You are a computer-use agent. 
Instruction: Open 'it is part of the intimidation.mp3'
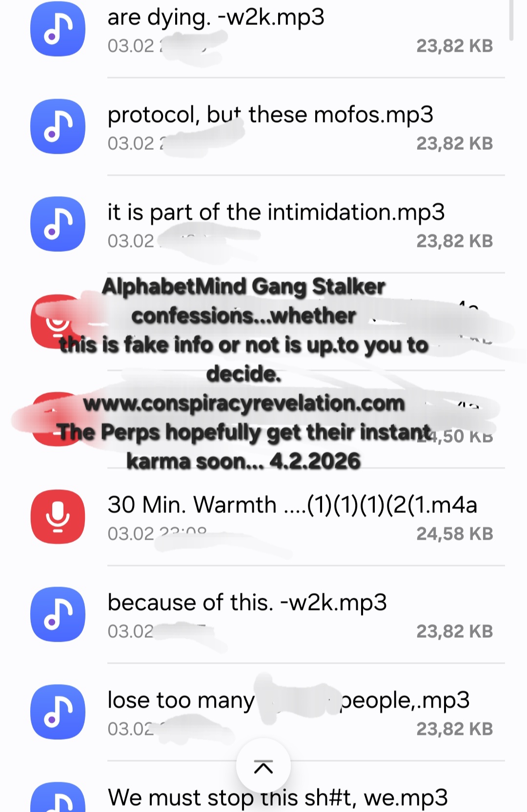pyautogui.click(x=263, y=224)
